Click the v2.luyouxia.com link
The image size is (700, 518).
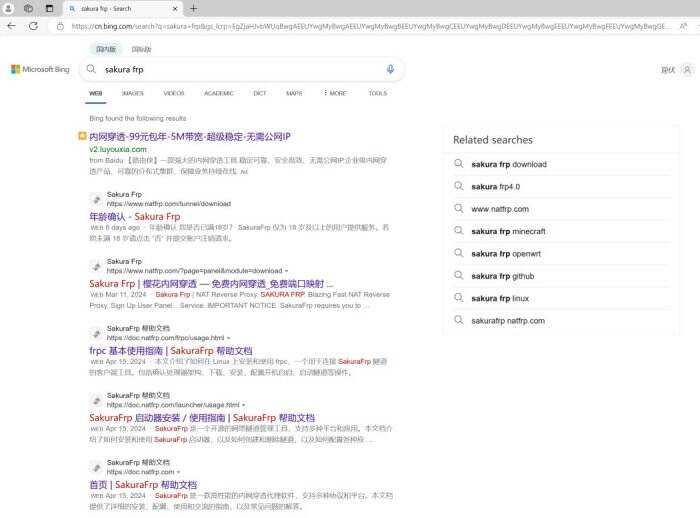pyautogui.click(x=118, y=149)
